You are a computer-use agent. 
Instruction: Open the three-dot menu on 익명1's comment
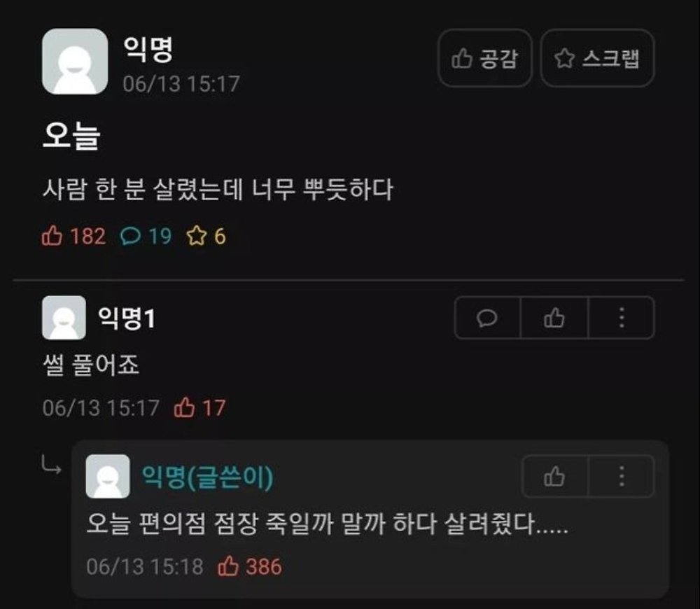(x=622, y=318)
